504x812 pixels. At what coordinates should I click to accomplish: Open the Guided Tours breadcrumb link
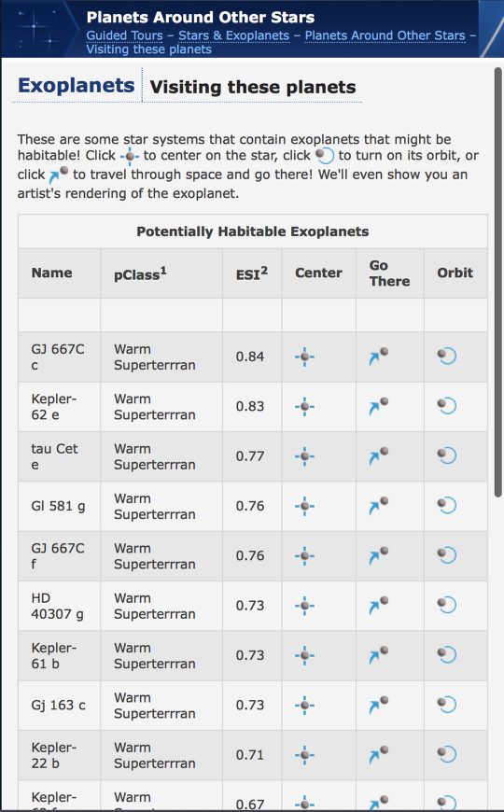(x=124, y=35)
